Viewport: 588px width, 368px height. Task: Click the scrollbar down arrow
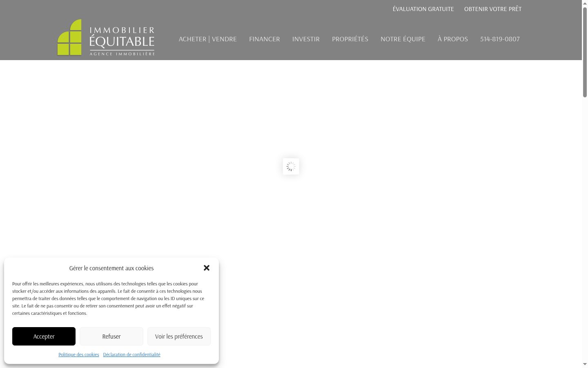point(585,364)
